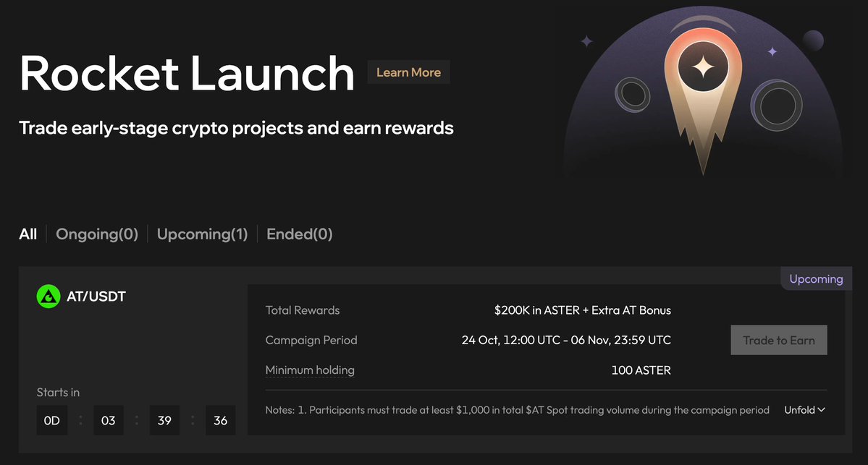The image size is (868, 465).
Task: Expand notes with the Unfold chevron
Action: [804, 410]
